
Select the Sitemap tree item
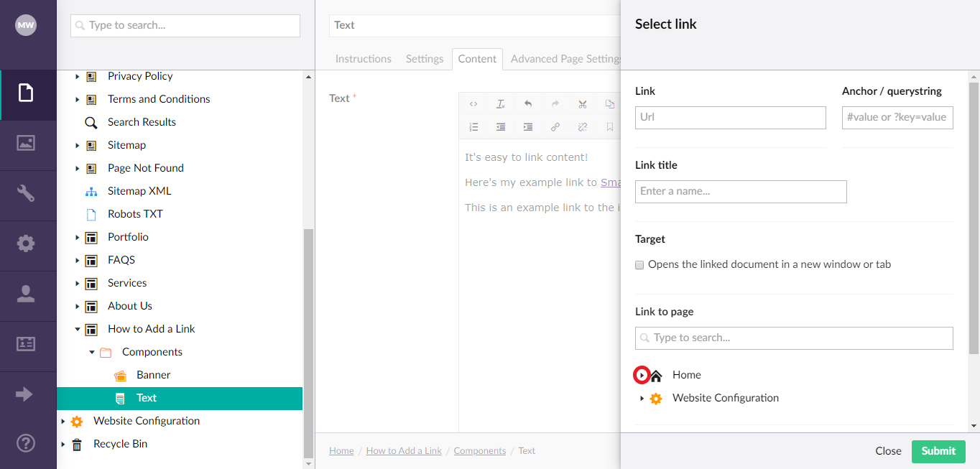tap(126, 145)
